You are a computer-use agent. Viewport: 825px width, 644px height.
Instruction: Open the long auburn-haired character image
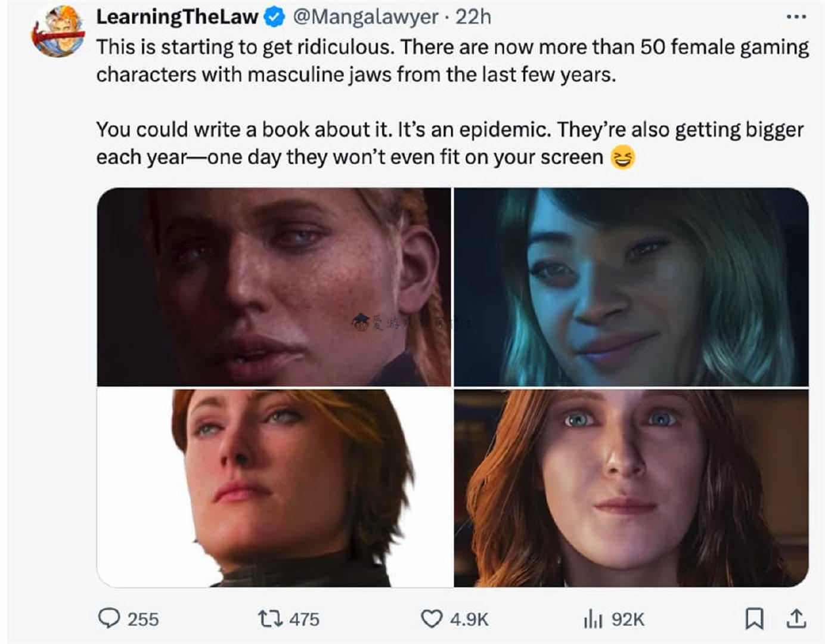pyautogui.click(x=631, y=488)
